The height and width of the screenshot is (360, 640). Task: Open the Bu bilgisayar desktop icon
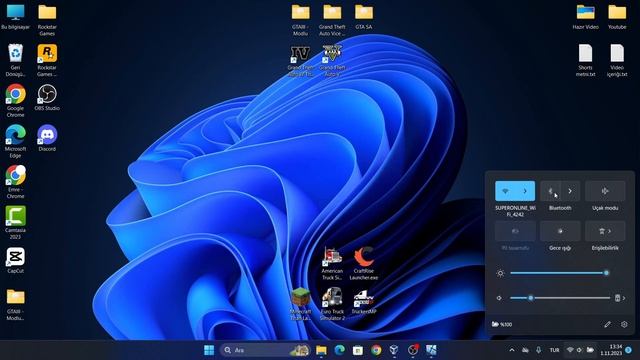point(16,17)
